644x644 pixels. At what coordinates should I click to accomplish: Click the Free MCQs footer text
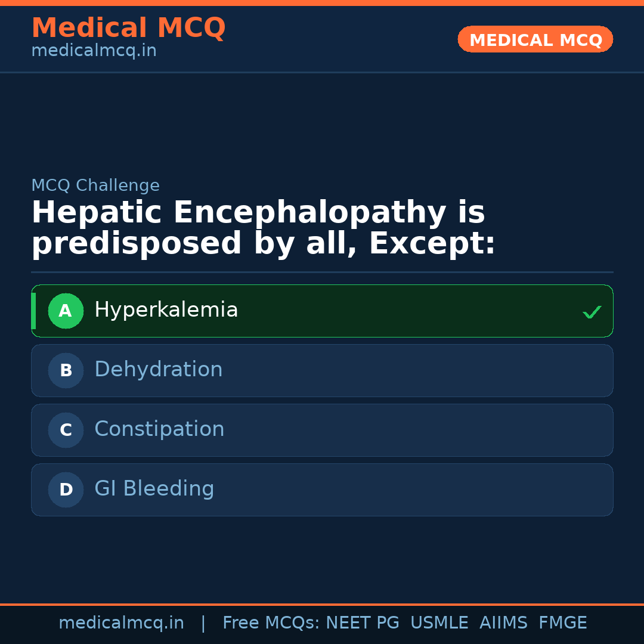click(271, 623)
